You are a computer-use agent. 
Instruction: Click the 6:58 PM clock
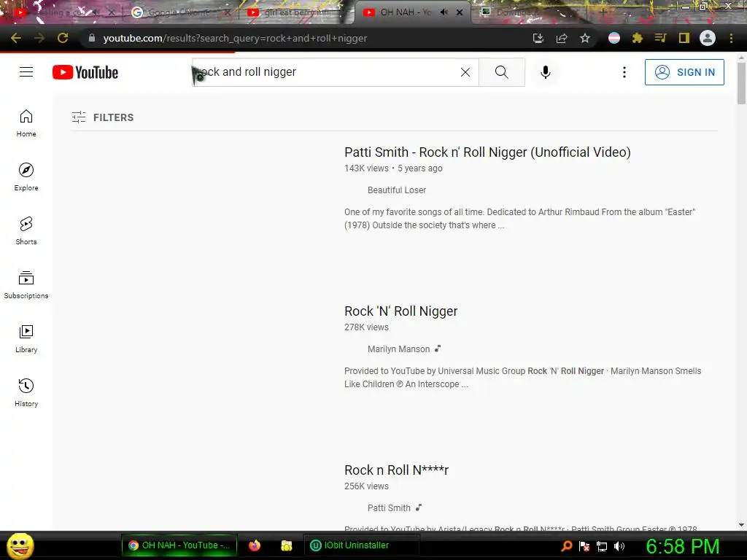coord(682,546)
